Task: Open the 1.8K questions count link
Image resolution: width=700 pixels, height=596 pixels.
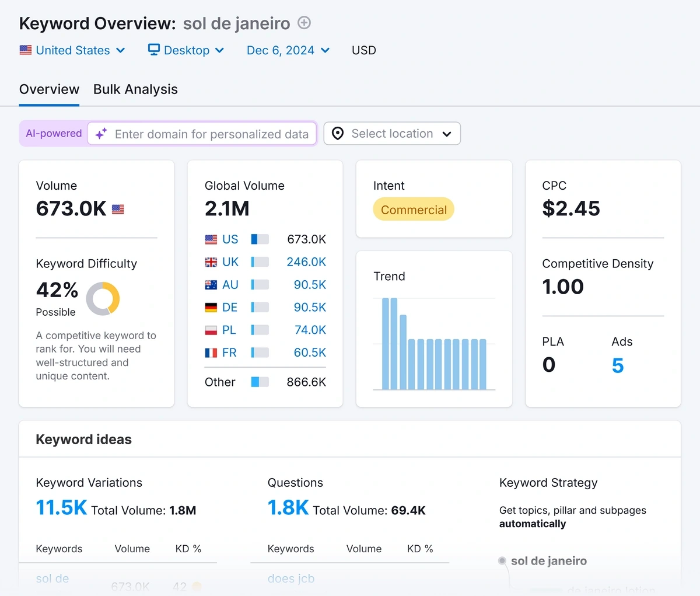Action: [288, 507]
